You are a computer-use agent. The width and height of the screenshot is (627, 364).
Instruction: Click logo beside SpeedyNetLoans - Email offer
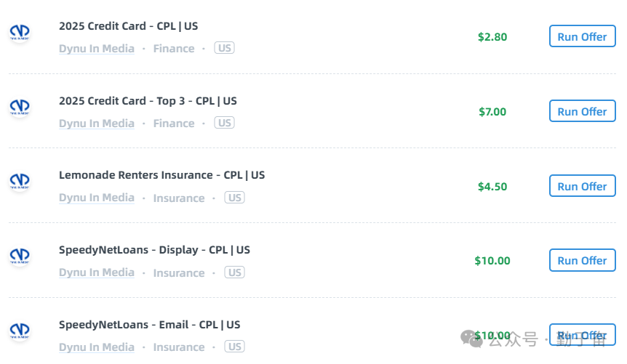click(19, 331)
